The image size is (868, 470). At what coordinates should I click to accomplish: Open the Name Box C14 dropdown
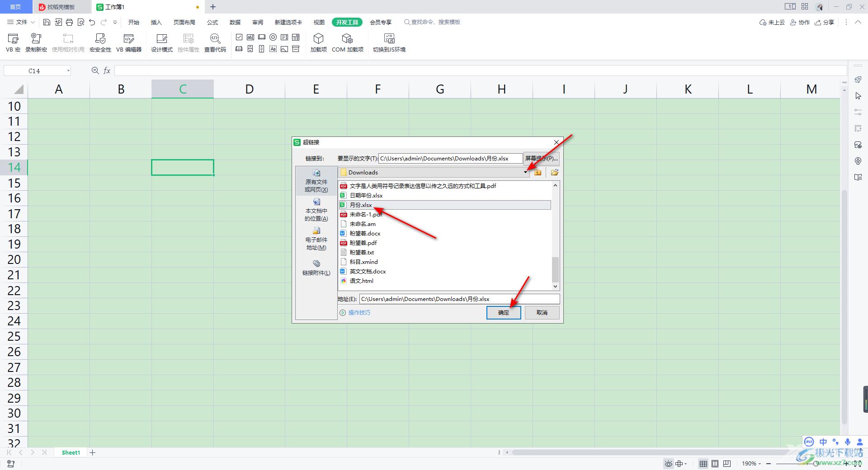coord(68,71)
